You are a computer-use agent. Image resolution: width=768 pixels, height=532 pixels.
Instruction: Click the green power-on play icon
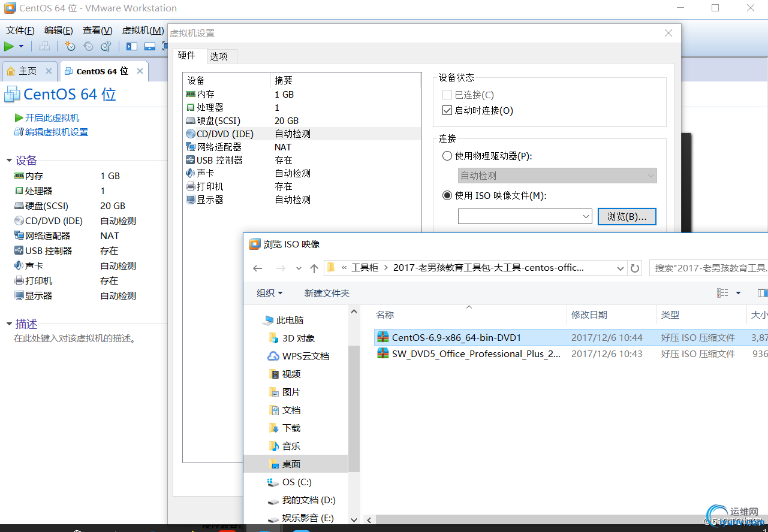9,46
